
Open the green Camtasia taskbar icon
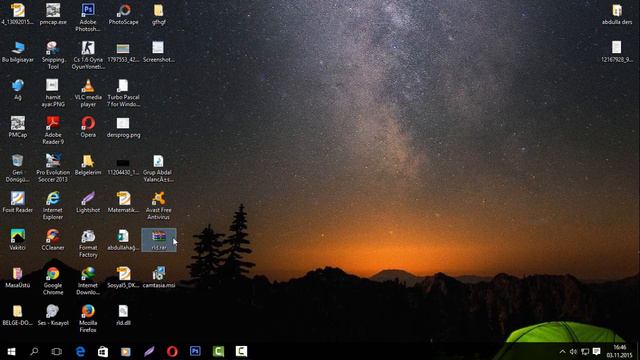pos(218,351)
